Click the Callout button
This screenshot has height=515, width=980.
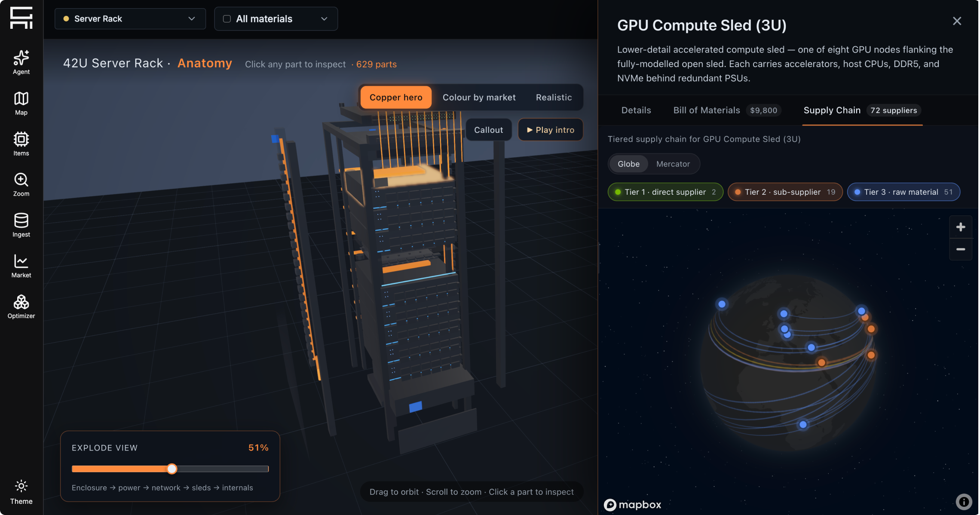coord(488,130)
